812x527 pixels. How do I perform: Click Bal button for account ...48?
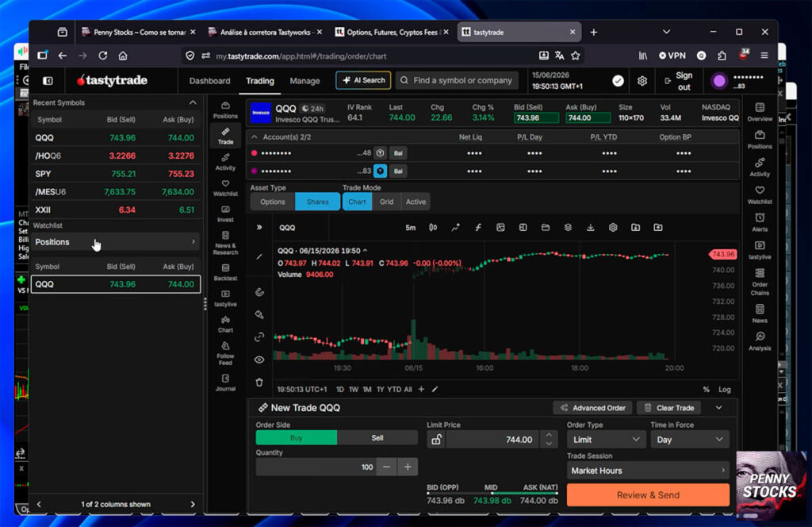point(398,153)
